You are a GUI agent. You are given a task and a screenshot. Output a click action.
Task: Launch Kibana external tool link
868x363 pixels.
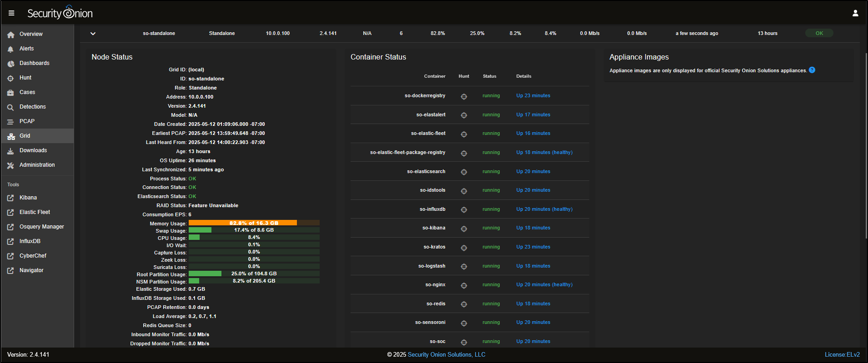coord(28,198)
